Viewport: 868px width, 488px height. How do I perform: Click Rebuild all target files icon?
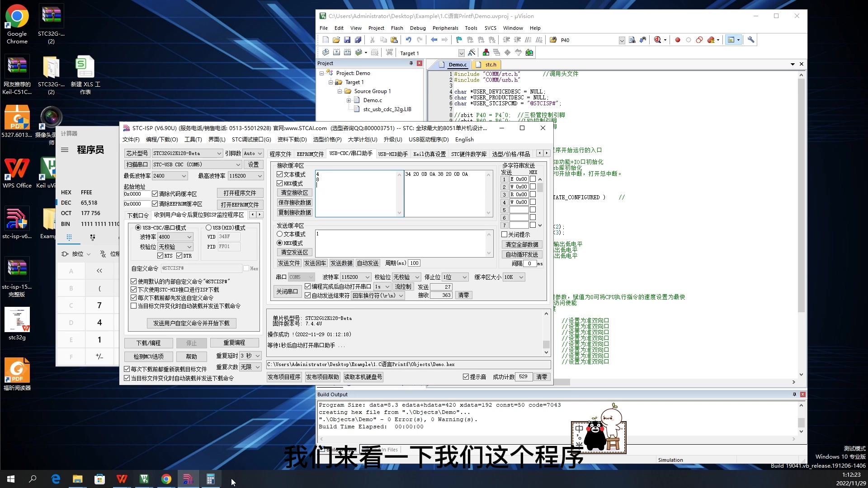tap(347, 53)
